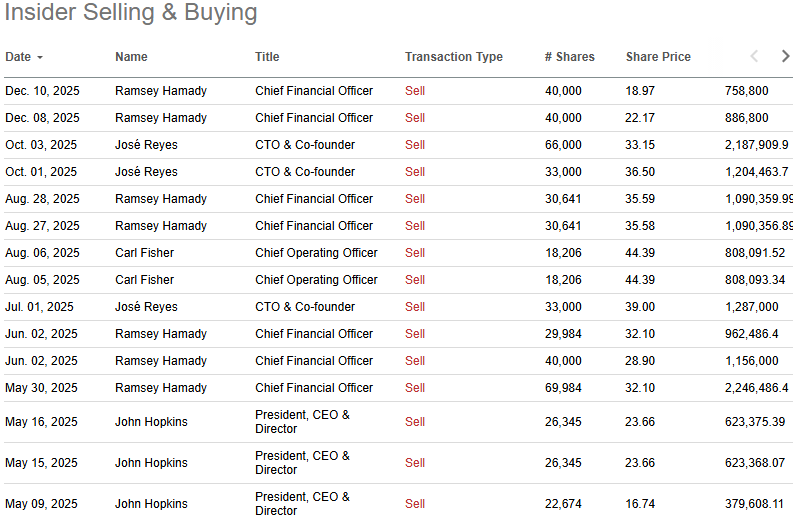Viewport: 793px width, 525px height.
Task: Click total value 1,156,000
Action: tap(752, 361)
